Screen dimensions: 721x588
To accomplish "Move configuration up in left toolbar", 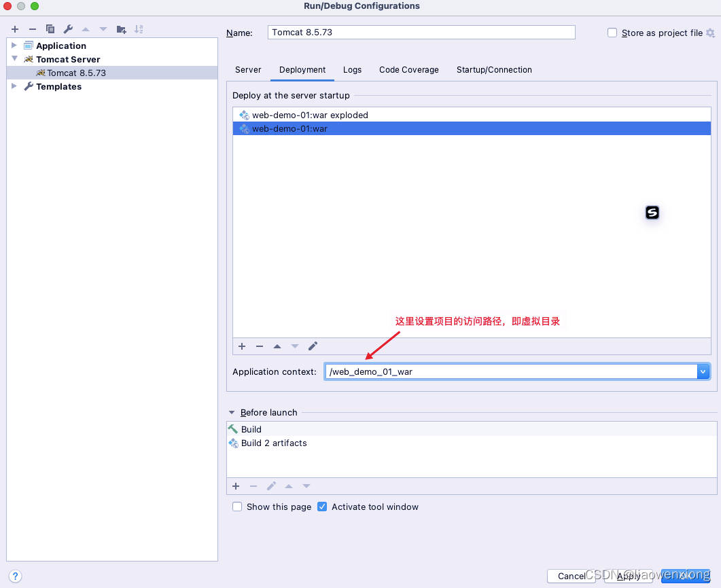I will tap(86, 29).
